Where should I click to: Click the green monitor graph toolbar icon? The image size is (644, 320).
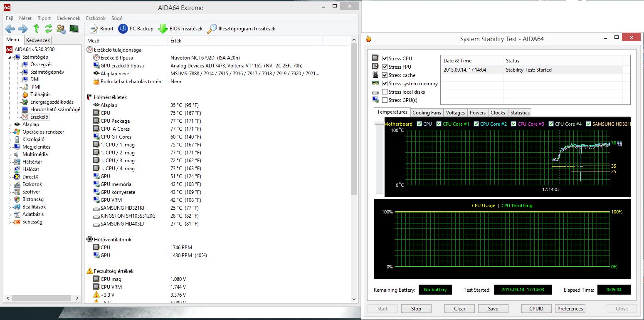[74, 29]
